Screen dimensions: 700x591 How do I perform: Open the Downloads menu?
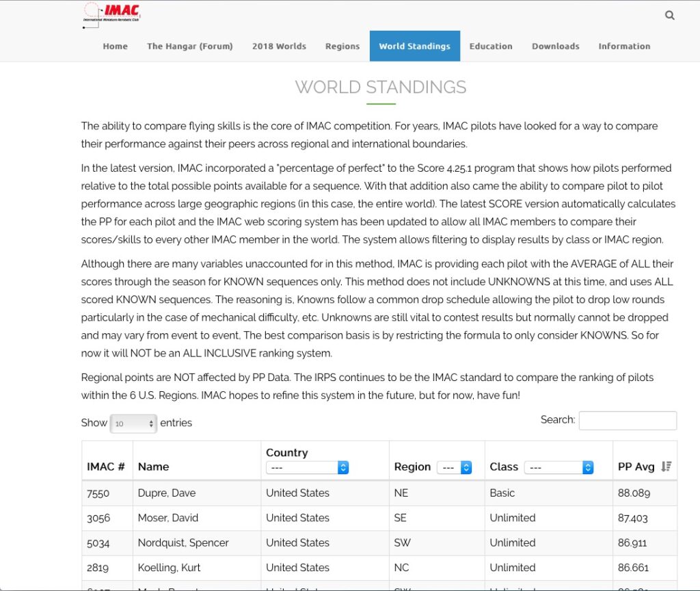coord(555,46)
